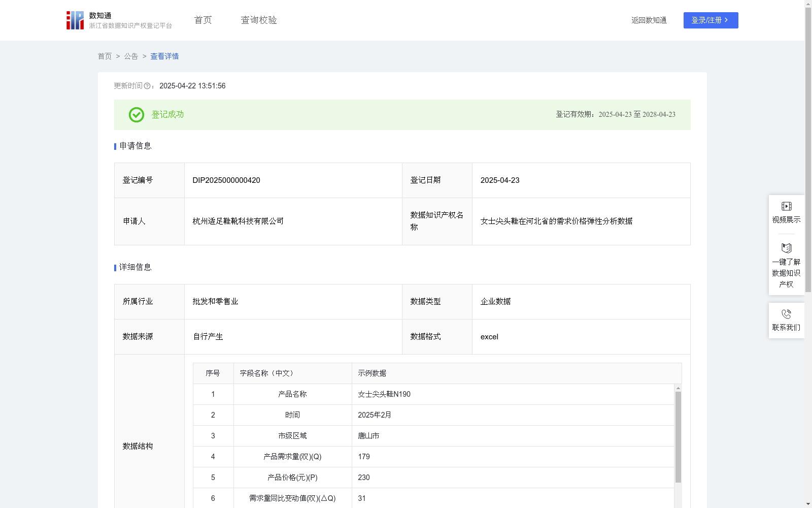Select the data format value excel
812x508 pixels.
coord(489,337)
